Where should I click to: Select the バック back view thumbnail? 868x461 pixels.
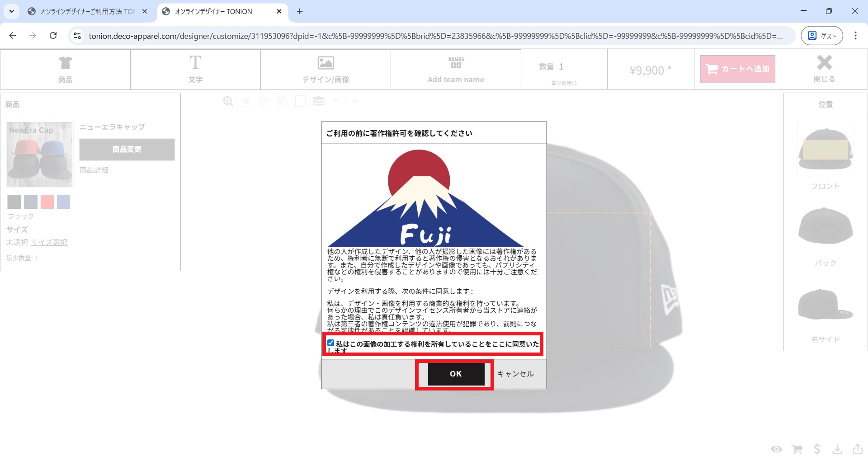tap(826, 226)
